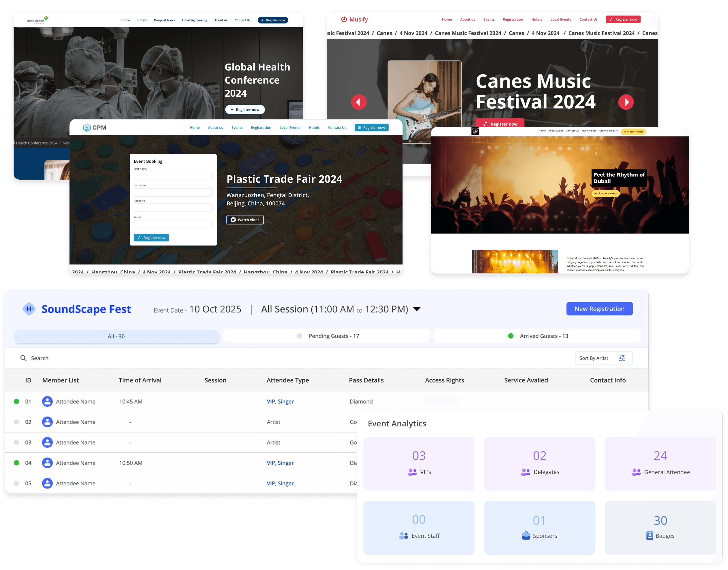Viewport: 728px width, 570px height.
Task: Click the Attendee Type column header
Action: tap(287, 380)
